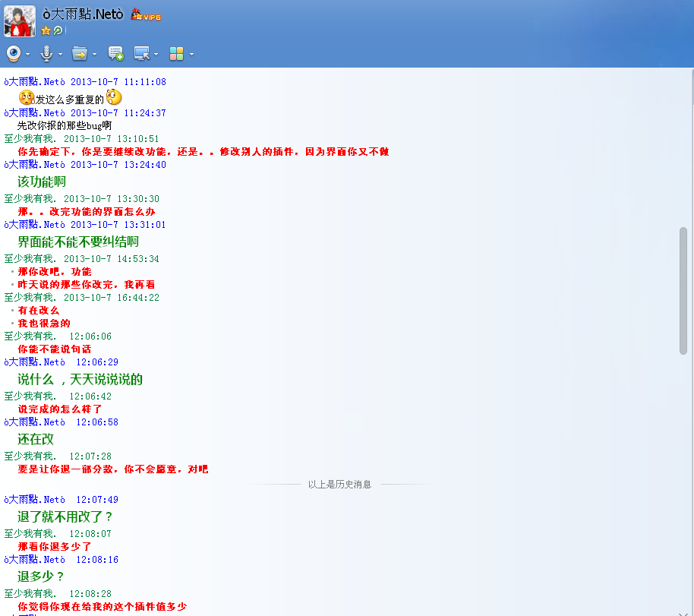Select green message 还在改

point(36,439)
